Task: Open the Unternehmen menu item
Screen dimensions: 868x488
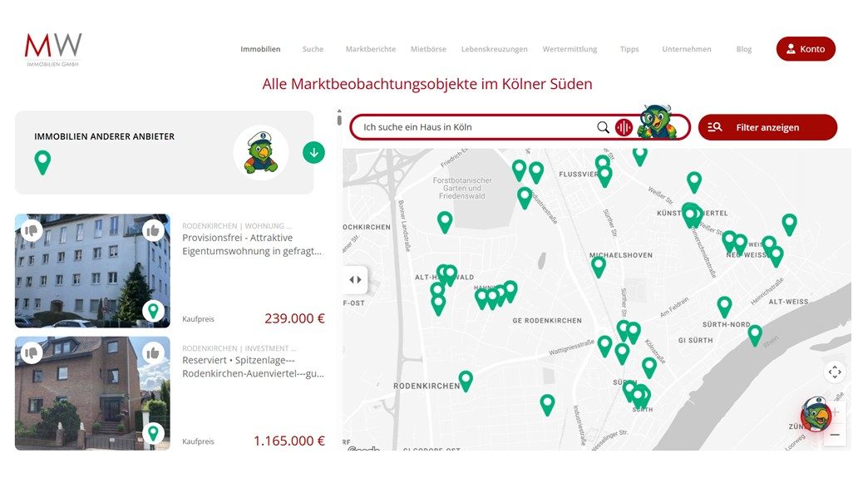Action: [687, 49]
